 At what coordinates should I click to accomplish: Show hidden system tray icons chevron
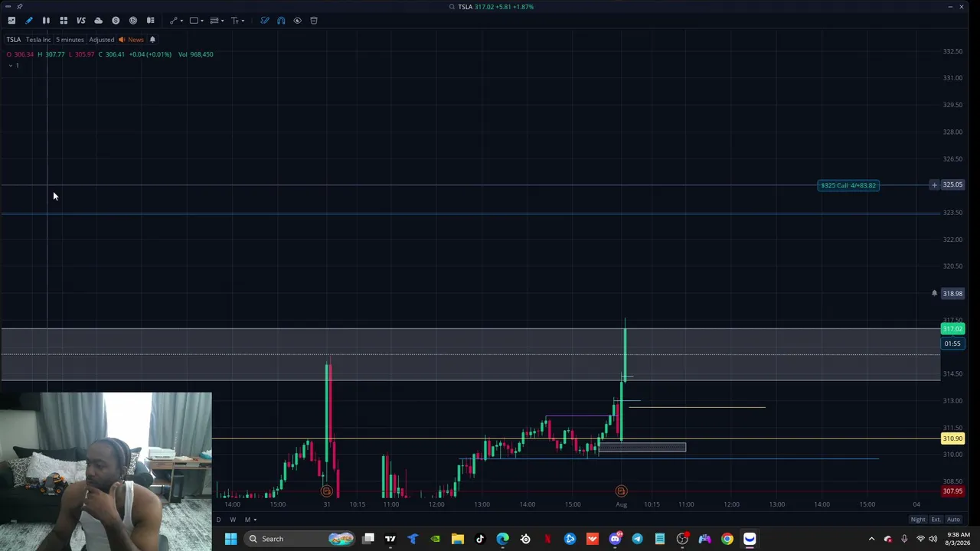click(871, 539)
